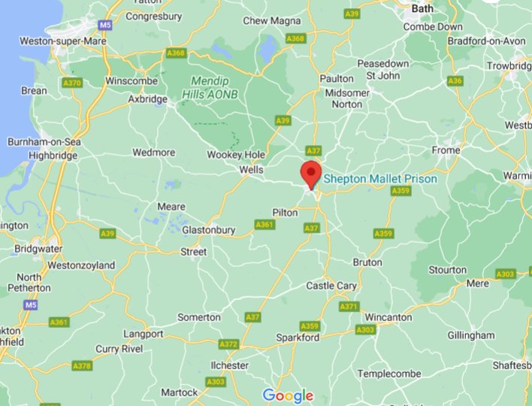This screenshot has height=406, width=532.
Task: Click the Google logo on the map
Action: tap(288, 396)
